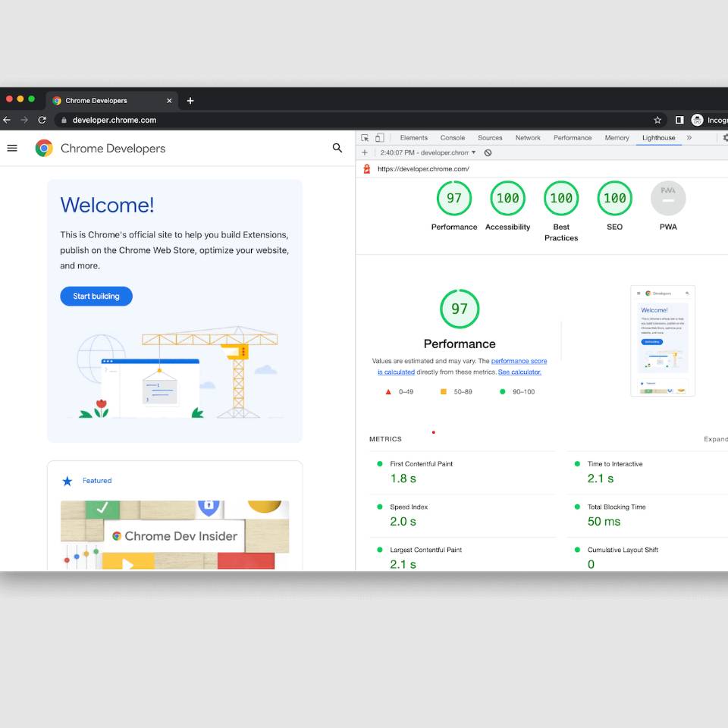Screen dimensions: 728x728
Task: Open the hamburger menu on Chrome Developers
Action: (x=12, y=148)
